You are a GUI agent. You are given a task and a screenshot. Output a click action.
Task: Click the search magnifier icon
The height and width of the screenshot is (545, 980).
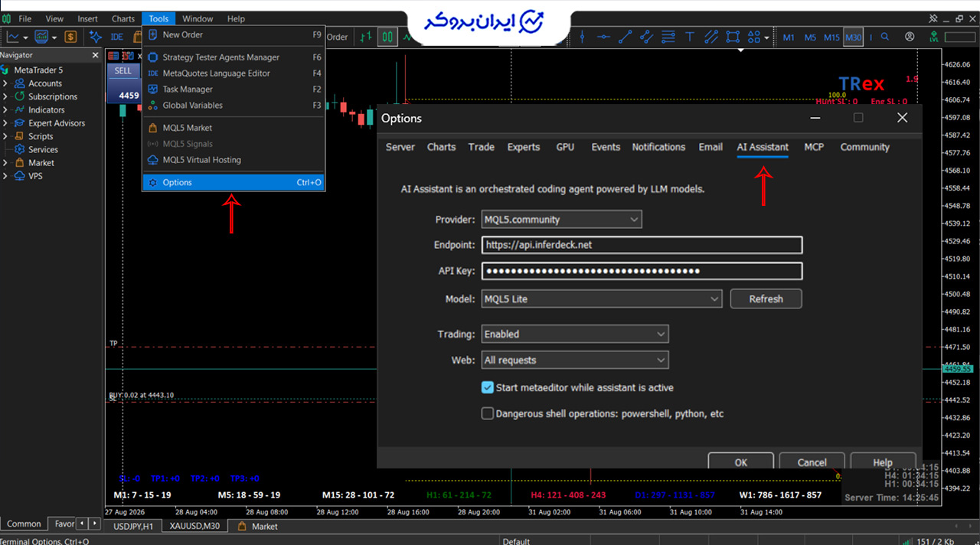[x=885, y=37]
